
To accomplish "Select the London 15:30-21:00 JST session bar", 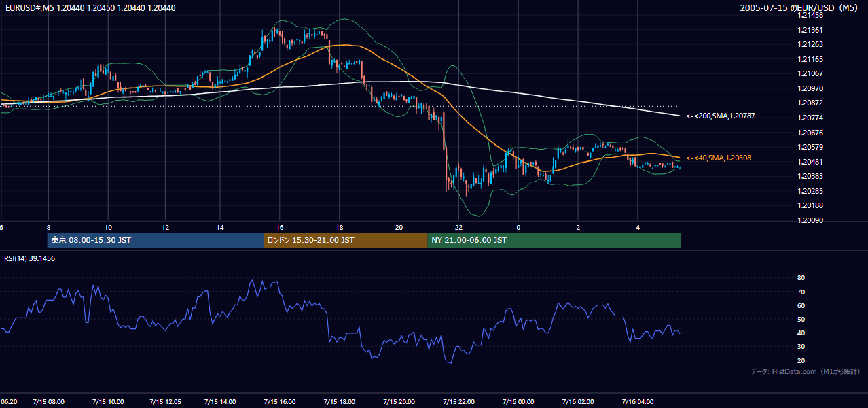I will (345, 240).
